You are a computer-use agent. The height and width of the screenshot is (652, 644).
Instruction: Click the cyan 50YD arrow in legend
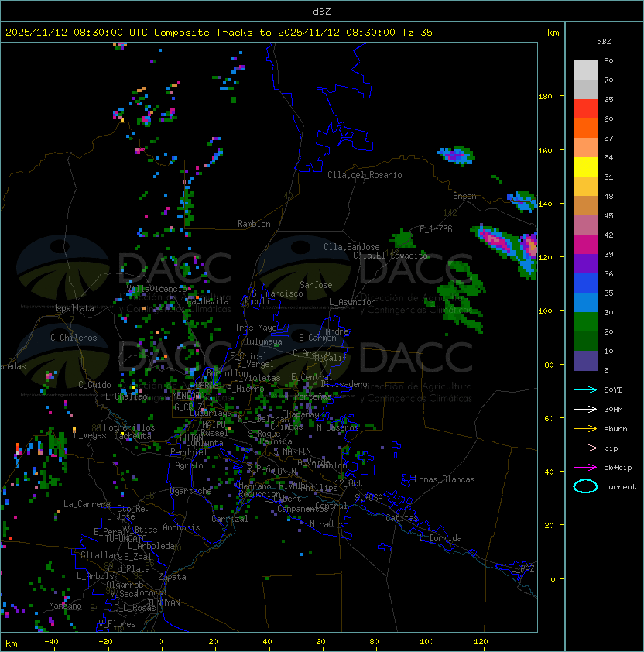click(585, 389)
